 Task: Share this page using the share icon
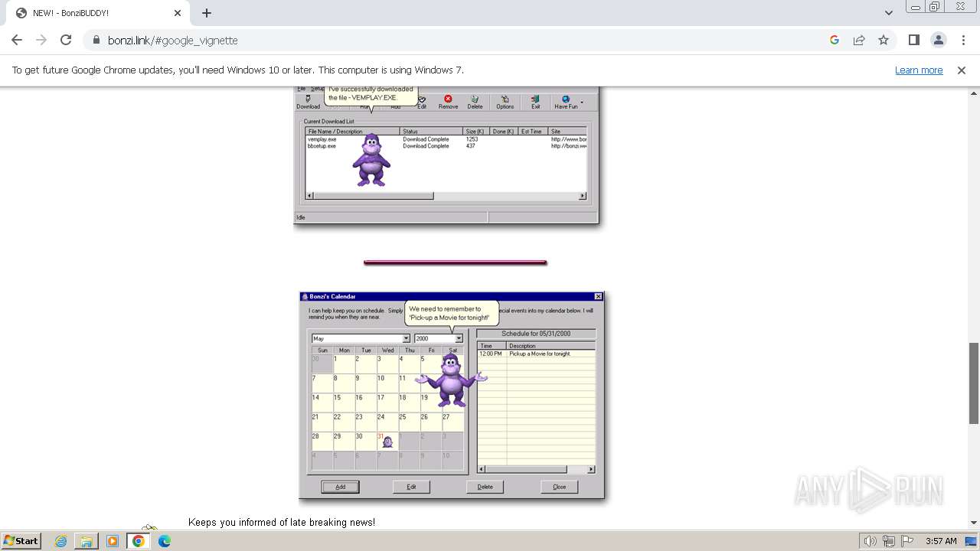pos(859,41)
